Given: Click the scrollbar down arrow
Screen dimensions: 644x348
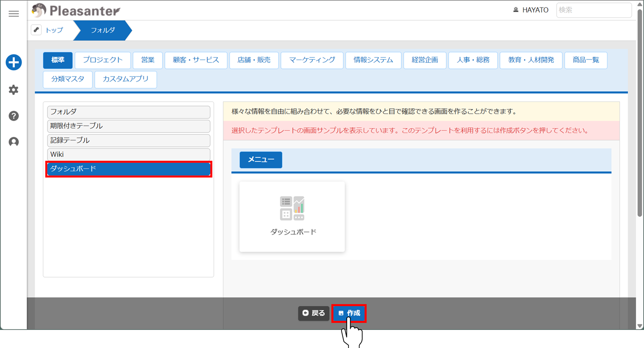Looking at the screenshot, I should tap(640, 326).
